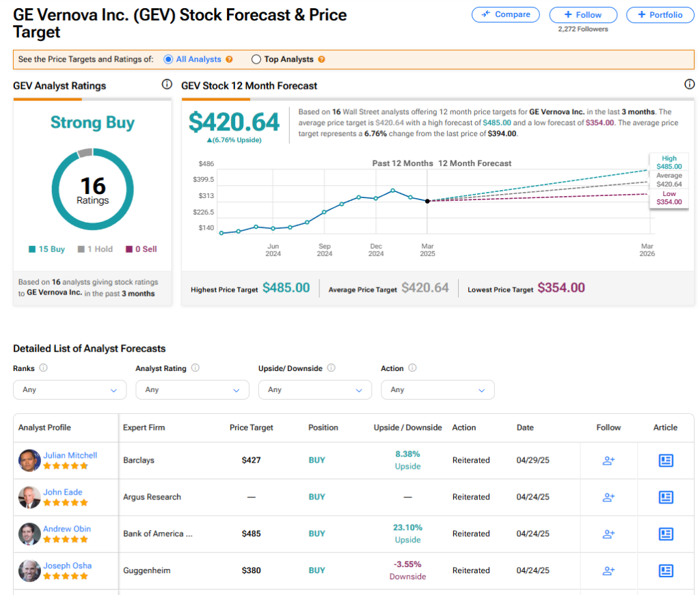Click the Strong Buy consensus label
700x595 pixels.
click(92, 122)
